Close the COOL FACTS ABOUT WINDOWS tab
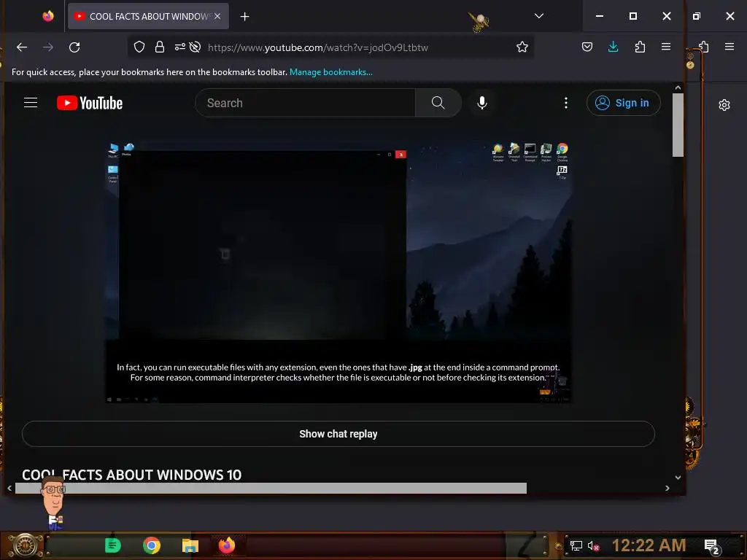The image size is (747, 560). pos(217,16)
